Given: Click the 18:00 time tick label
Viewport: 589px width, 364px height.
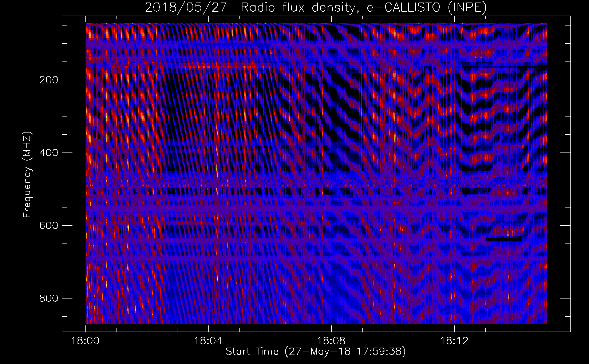Looking at the screenshot, I should [x=85, y=341].
